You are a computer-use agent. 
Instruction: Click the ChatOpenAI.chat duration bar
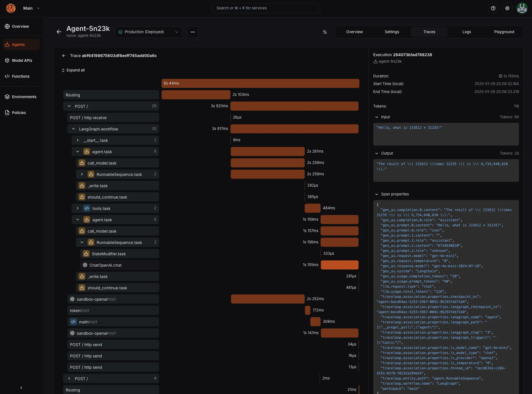[340, 265]
